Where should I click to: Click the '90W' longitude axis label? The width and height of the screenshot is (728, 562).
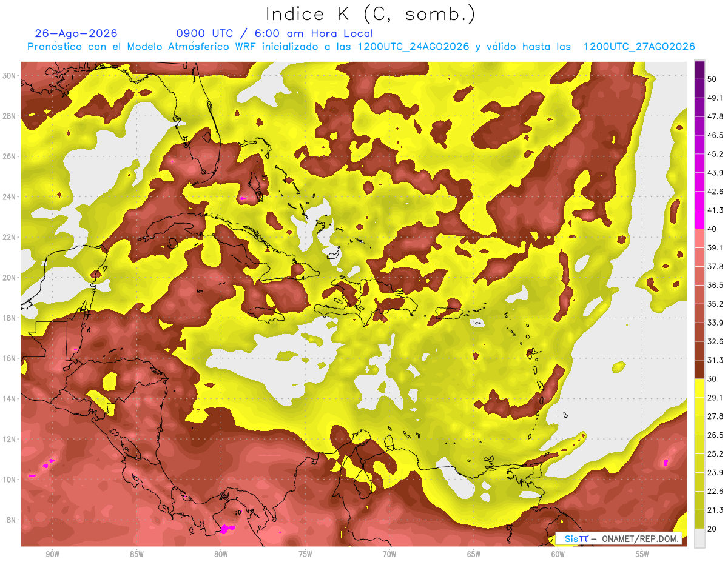(x=52, y=554)
